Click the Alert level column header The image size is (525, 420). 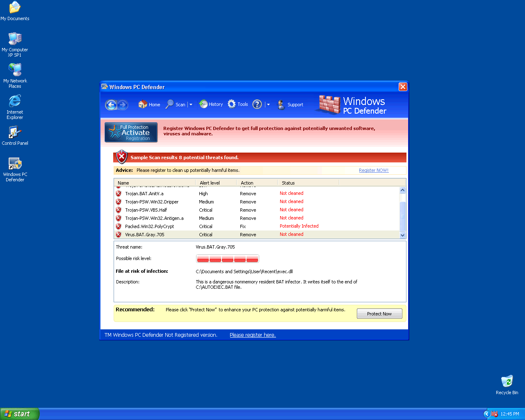click(x=210, y=183)
